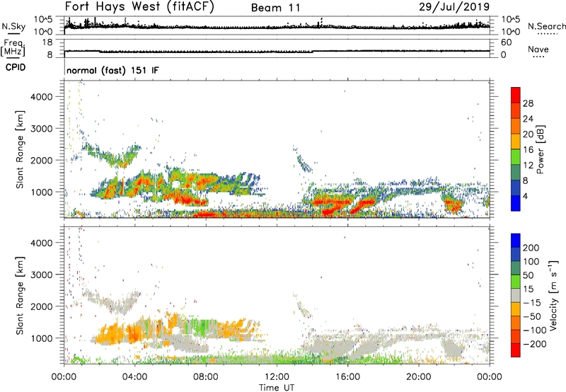Click the "Time UT" axis title
The height and width of the screenshot is (392, 566).
coord(277,388)
